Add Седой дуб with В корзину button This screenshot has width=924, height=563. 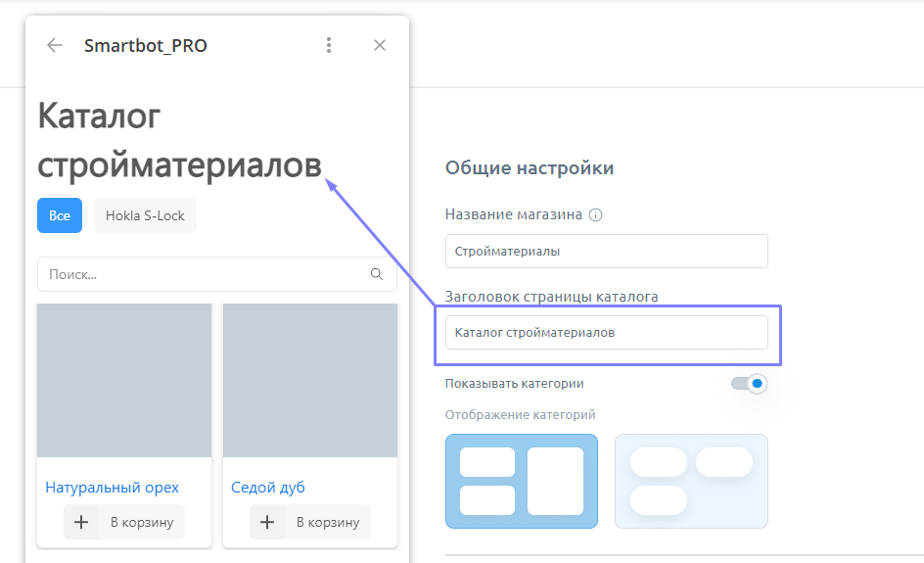coord(310,522)
